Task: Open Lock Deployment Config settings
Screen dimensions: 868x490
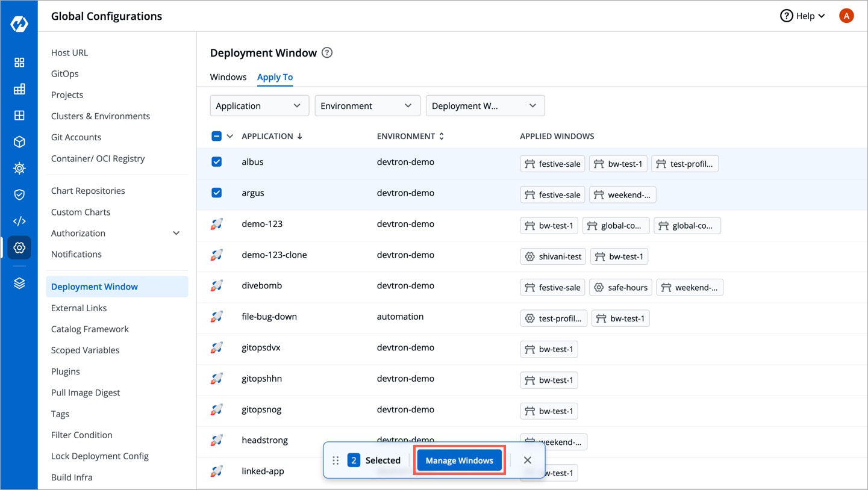Action: click(99, 456)
